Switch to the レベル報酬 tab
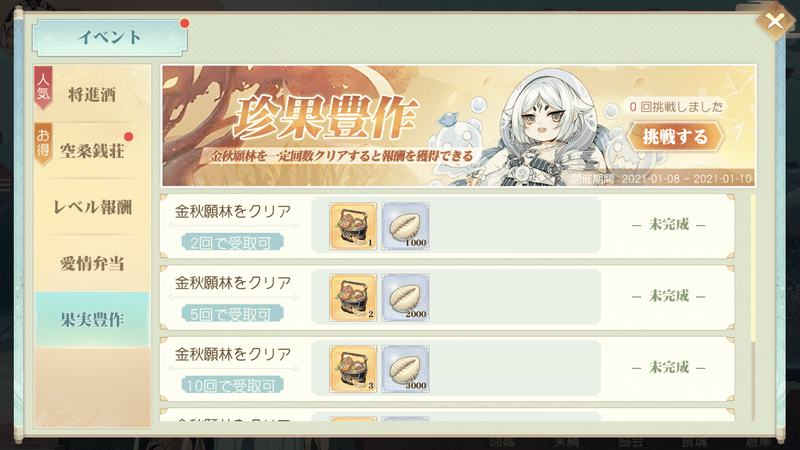This screenshot has height=450, width=800. 92,207
